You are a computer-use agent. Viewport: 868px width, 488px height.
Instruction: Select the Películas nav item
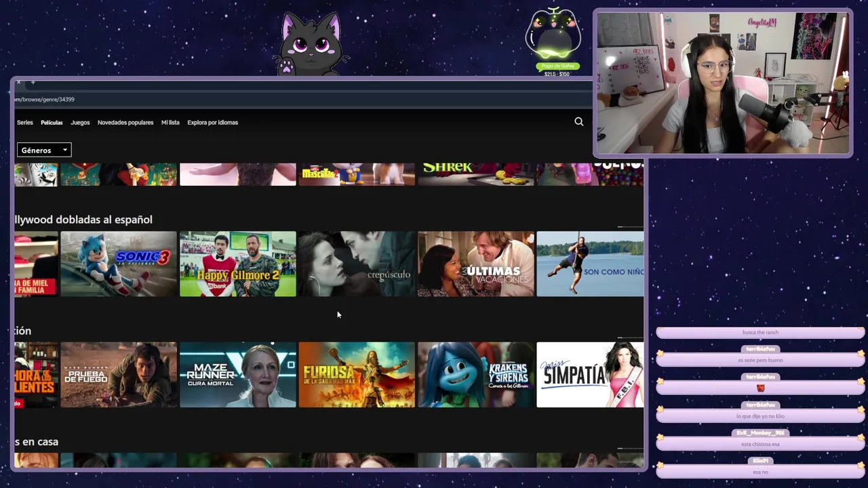click(52, 123)
